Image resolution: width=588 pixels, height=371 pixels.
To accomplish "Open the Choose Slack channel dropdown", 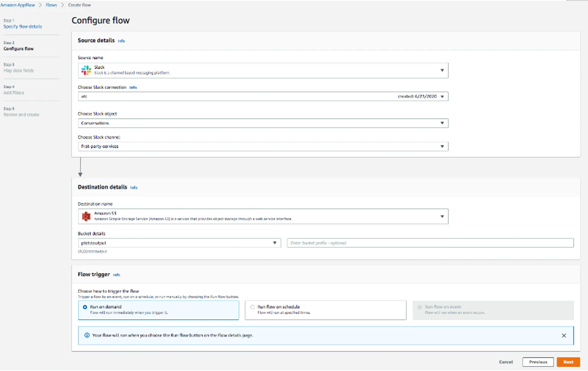I will [x=263, y=146].
